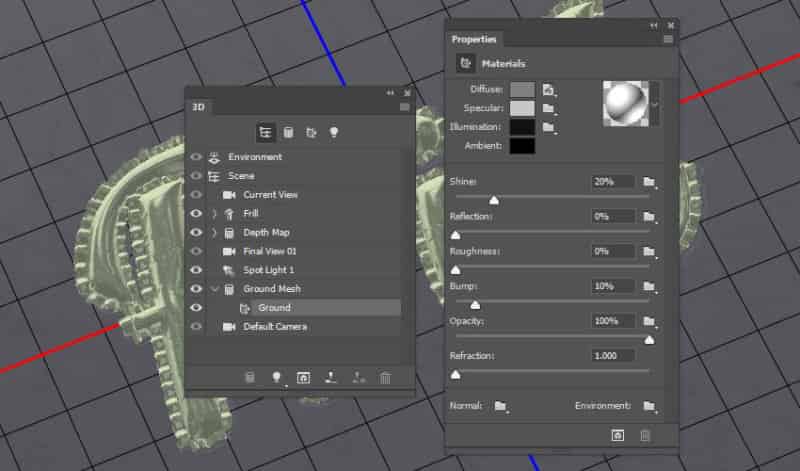800x471 pixels.
Task: Open Bump texture folder menu
Action: (x=649, y=286)
